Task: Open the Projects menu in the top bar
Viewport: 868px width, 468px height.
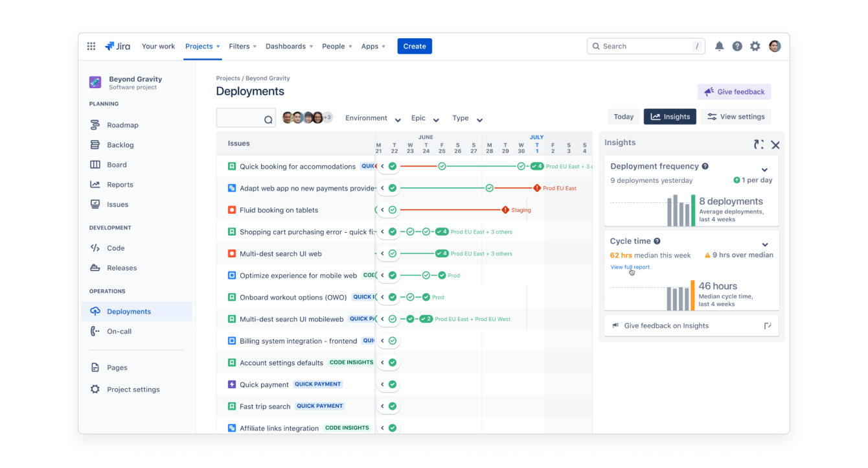Action: pos(202,46)
